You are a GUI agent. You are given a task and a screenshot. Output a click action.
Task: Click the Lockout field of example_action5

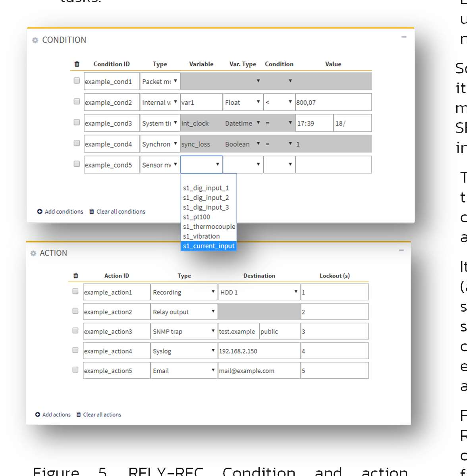point(335,370)
